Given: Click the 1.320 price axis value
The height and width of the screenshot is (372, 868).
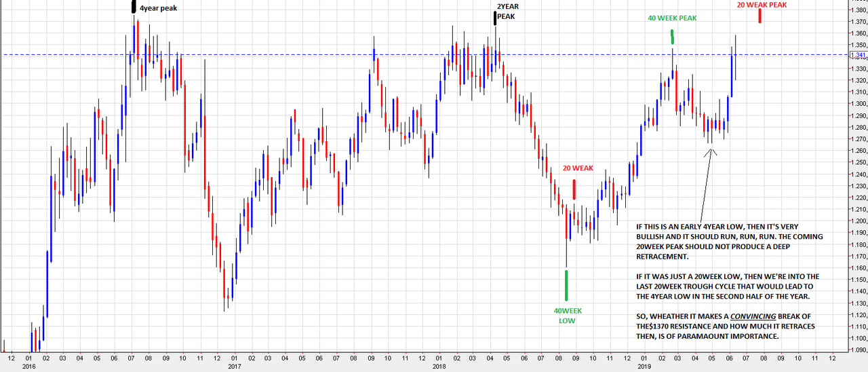Looking at the screenshot, I should pyautogui.click(x=859, y=80).
